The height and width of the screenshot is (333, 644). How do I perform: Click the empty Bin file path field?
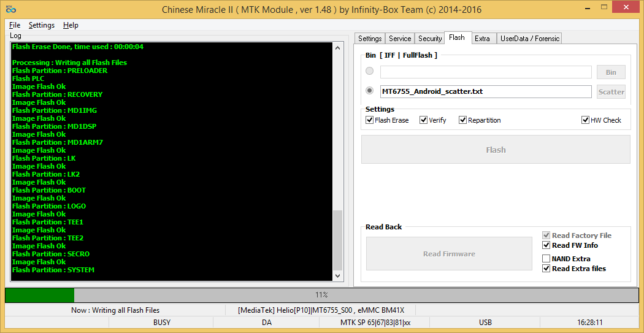486,72
